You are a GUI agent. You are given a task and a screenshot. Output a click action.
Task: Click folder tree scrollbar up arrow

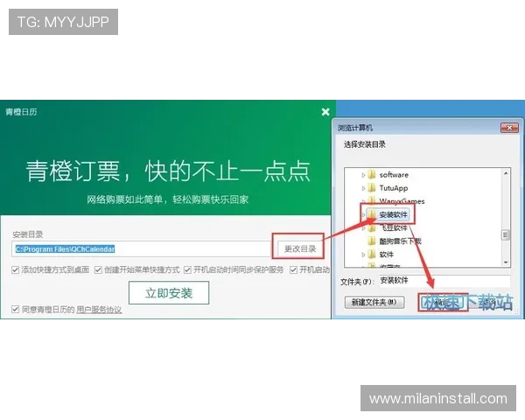pyautogui.click(x=506, y=173)
